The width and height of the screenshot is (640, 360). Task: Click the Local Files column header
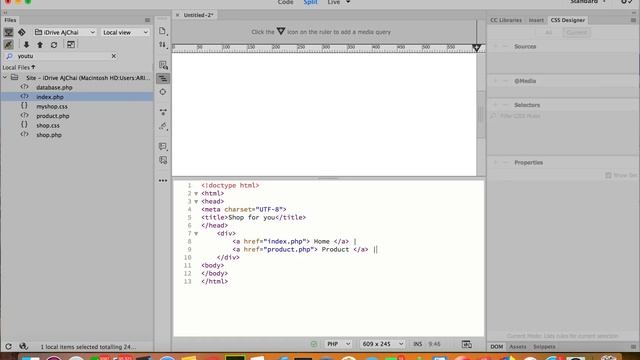click(x=18, y=67)
